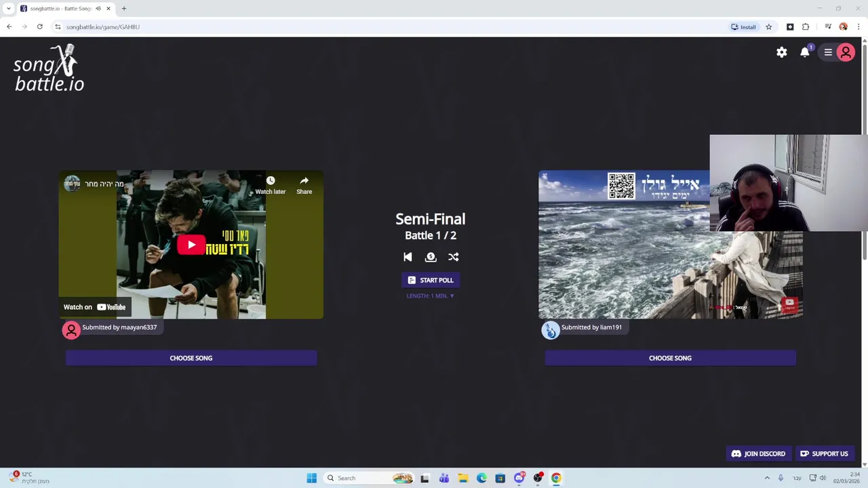Bookmark this page with the star
The image size is (868, 488).
[769, 27]
